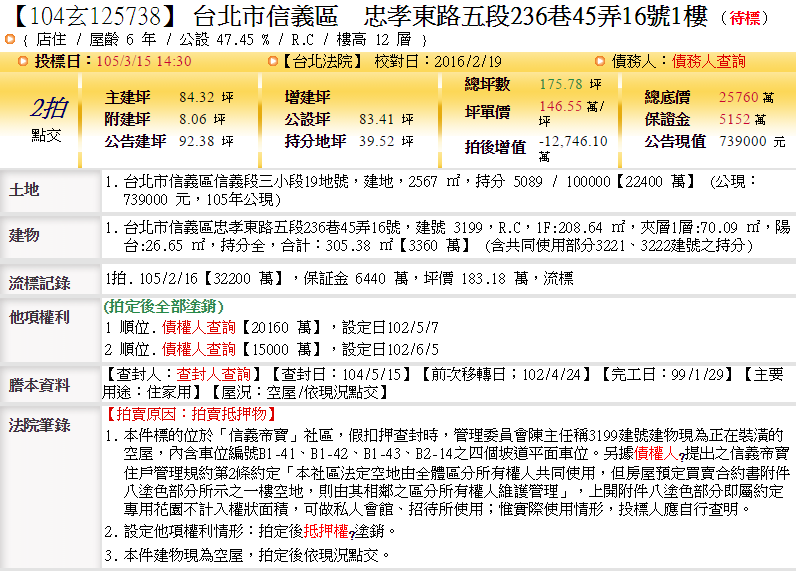Click the case number 104玄125738 title
The height and width of the screenshot is (571, 796).
coord(94,16)
